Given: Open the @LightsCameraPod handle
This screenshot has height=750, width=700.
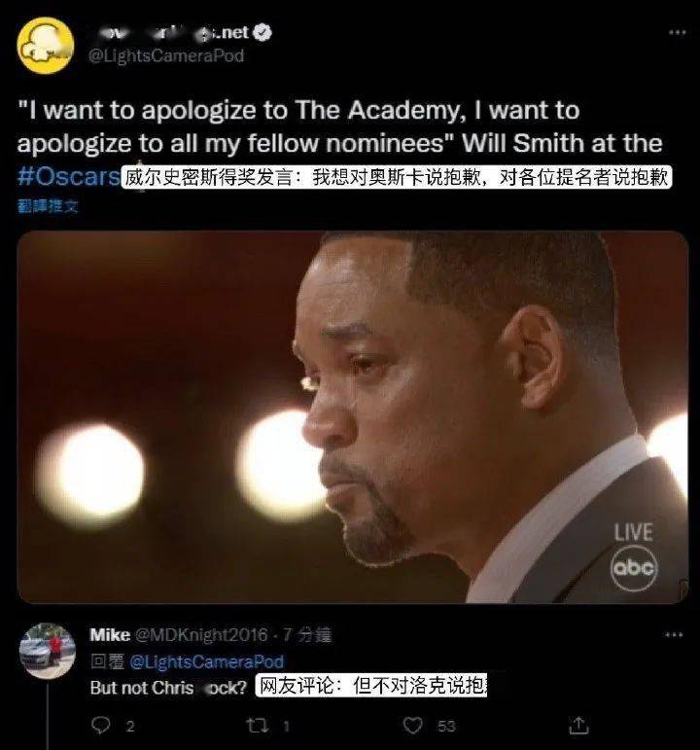Looking at the screenshot, I should coord(166,56).
